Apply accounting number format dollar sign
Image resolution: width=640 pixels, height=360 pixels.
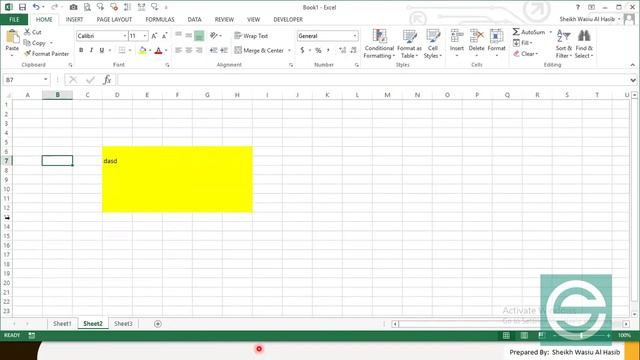click(302, 50)
